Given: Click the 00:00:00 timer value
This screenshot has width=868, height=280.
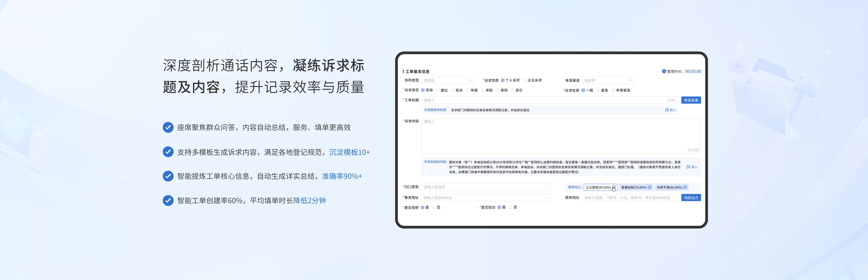Looking at the screenshot, I should click(693, 71).
